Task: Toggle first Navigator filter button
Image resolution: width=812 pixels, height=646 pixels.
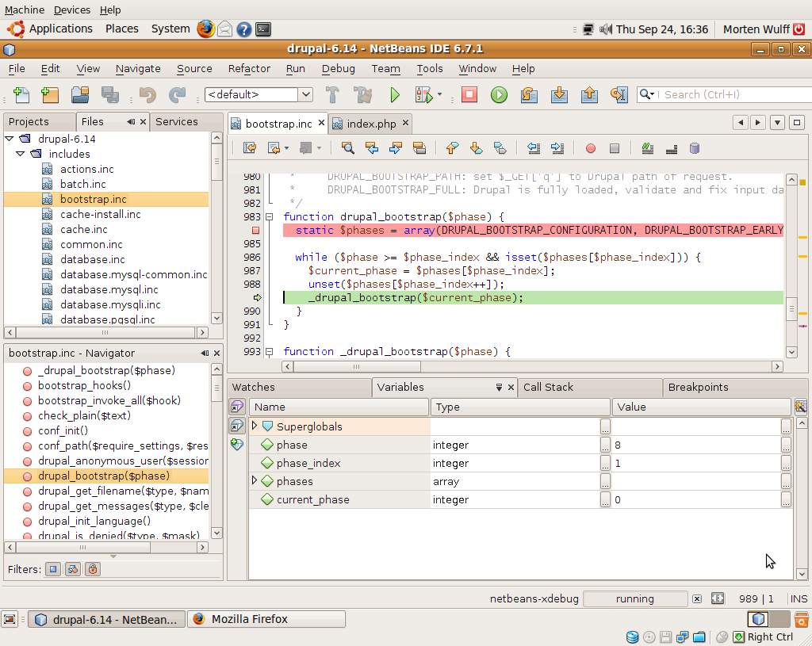Action: [53, 569]
